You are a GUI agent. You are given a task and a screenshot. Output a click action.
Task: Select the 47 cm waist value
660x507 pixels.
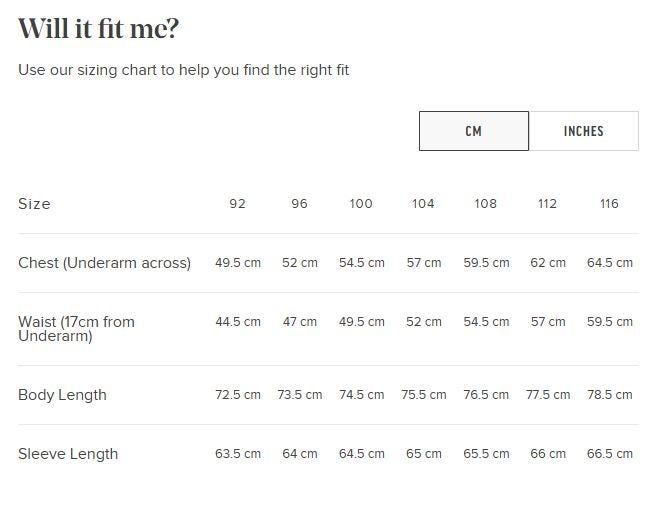point(300,322)
